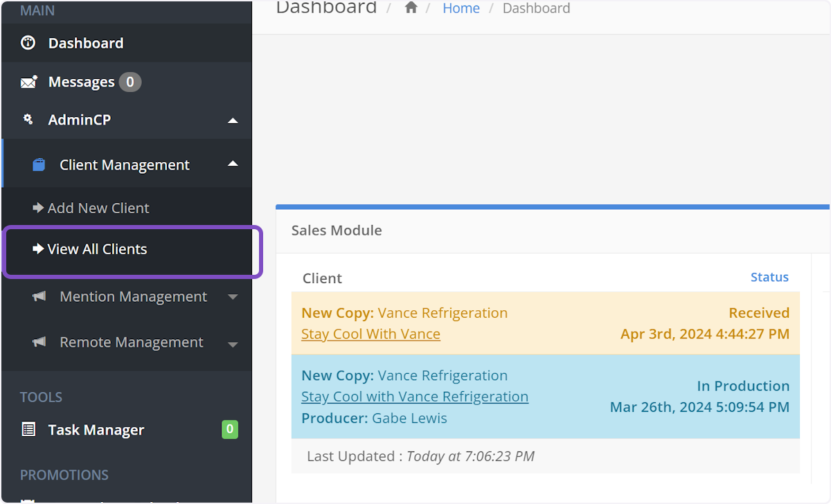Click the Task Manager green count badge
The width and height of the screenshot is (831, 504).
(x=229, y=430)
